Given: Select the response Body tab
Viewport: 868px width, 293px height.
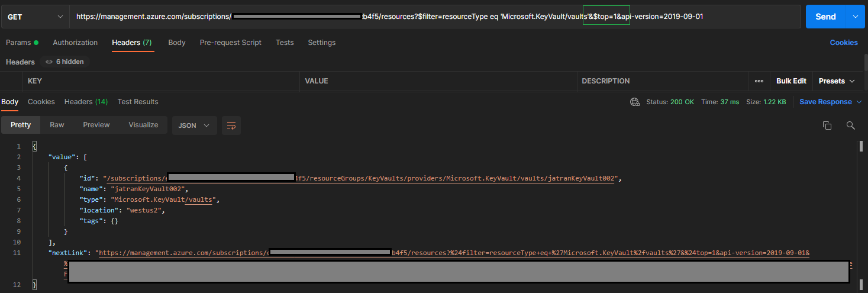Looking at the screenshot, I should (10, 102).
